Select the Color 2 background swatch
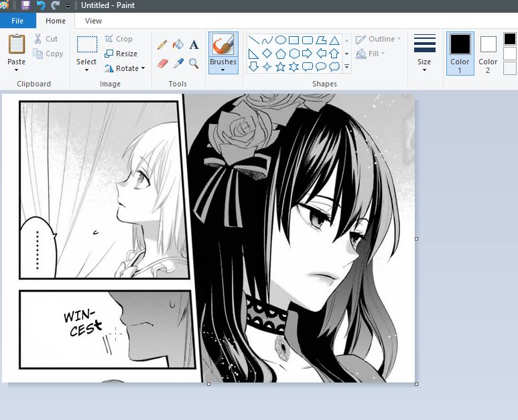The image size is (518, 420). pyautogui.click(x=488, y=54)
